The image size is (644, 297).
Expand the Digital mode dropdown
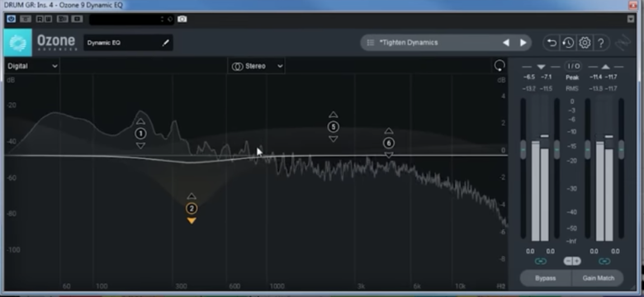click(32, 66)
